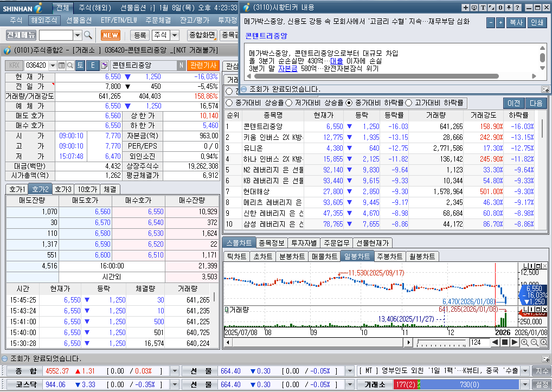The image size is (552, 392).
Task: Zoom in on the chart
Action: click(525, 342)
